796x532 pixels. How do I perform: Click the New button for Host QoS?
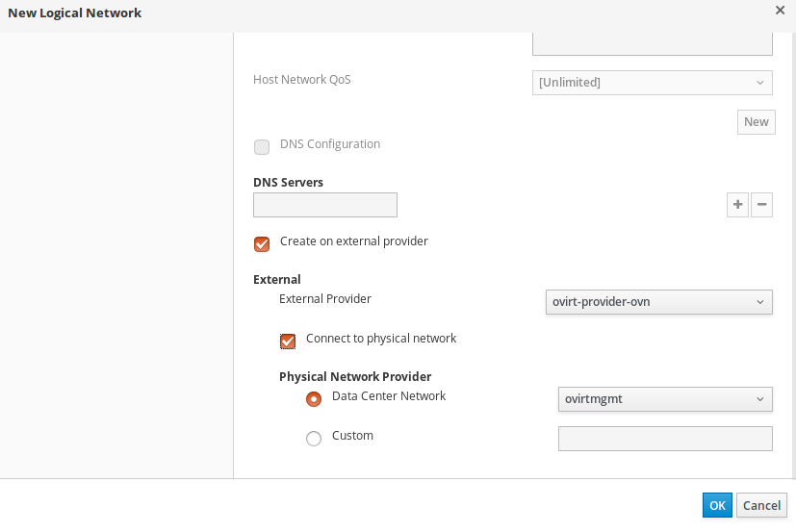[x=756, y=121]
